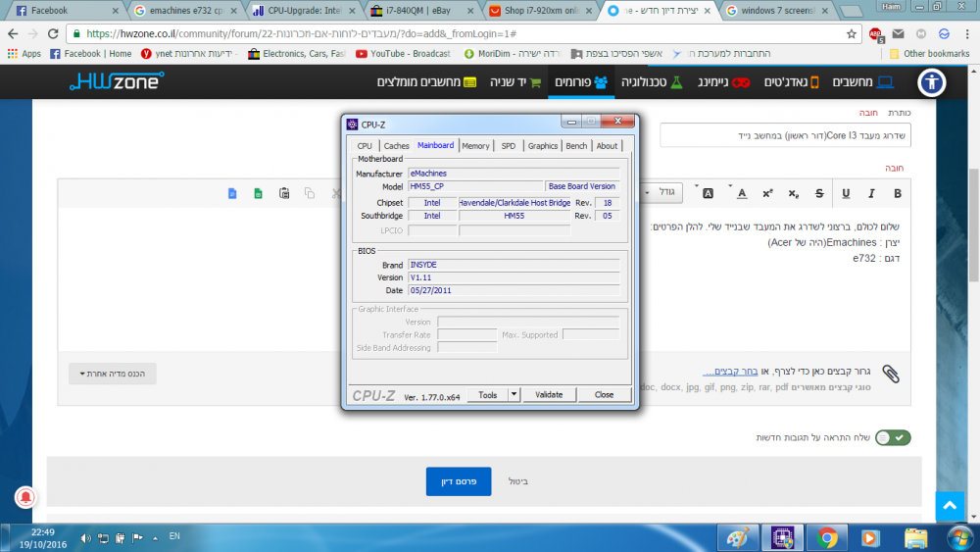Image resolution: width=980 pixels, height=552 pixels.
Task: Open the gadgets menu item in the site nav
Action: tap(791, 82)
